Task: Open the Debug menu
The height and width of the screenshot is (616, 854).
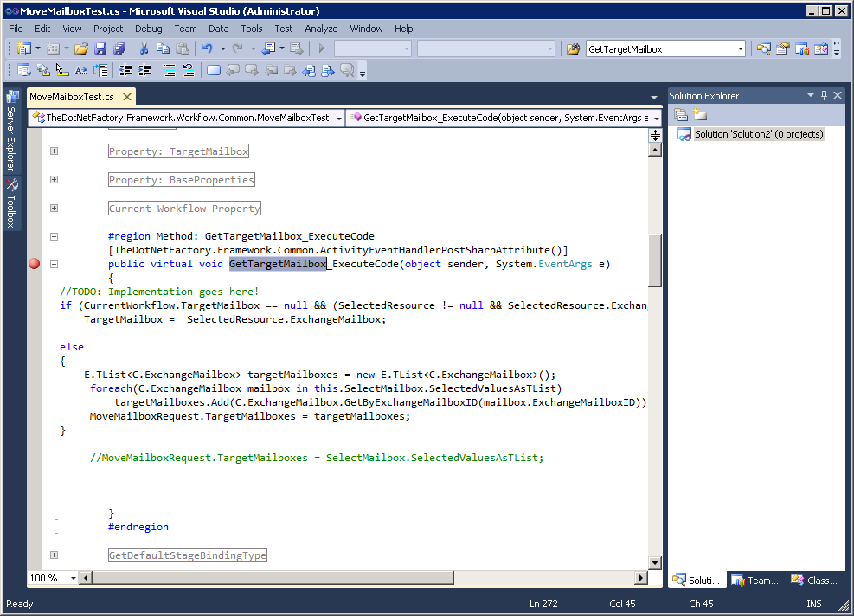Action: tap(148, 28)
